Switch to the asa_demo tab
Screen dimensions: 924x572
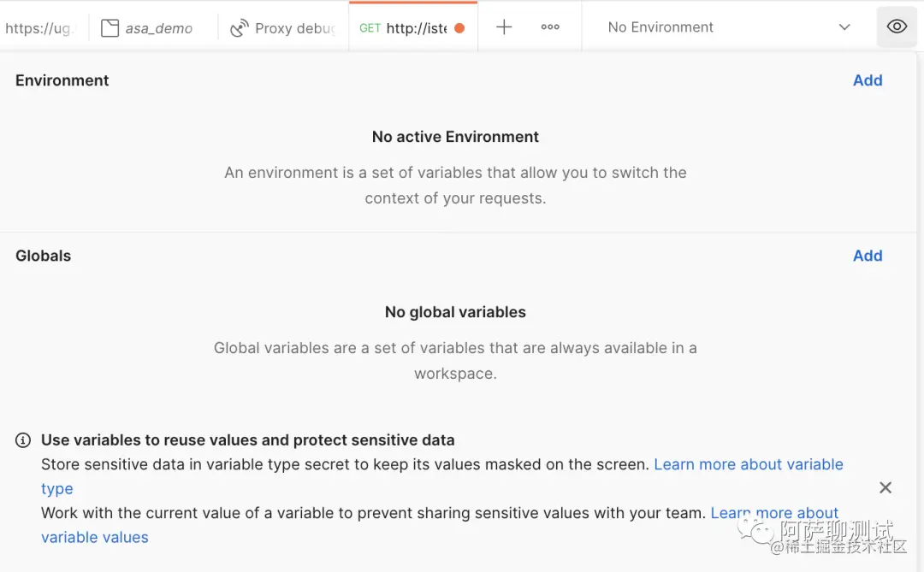pyautogui.click(x=158, y=28)
